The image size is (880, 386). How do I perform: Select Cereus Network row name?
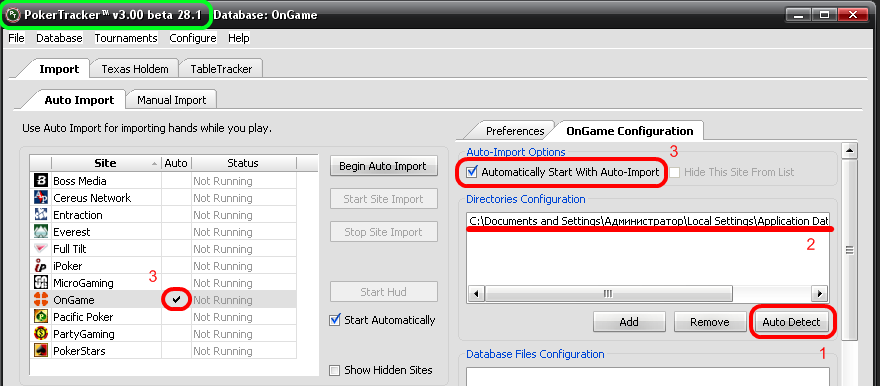[92, 198]
